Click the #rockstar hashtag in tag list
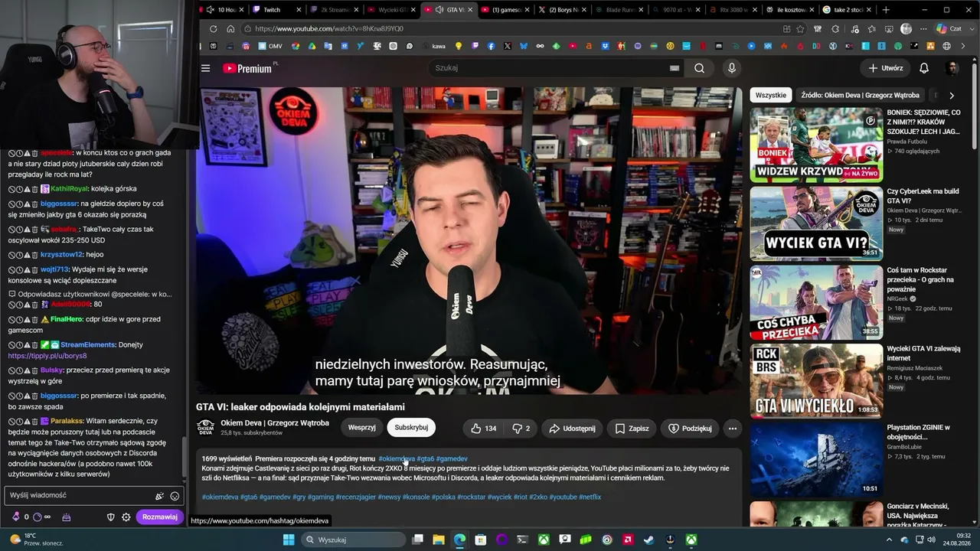The image size is (980, 551). 471,497
